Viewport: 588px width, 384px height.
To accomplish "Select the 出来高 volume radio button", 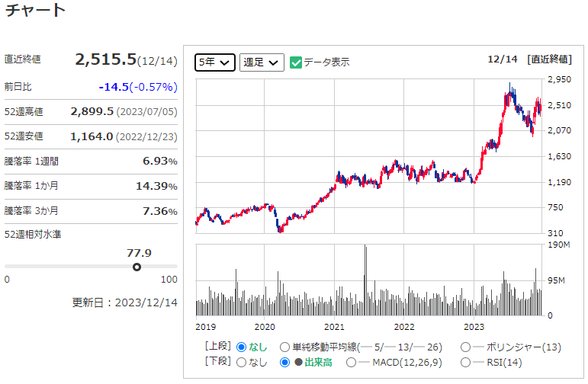I will (284, 362).
